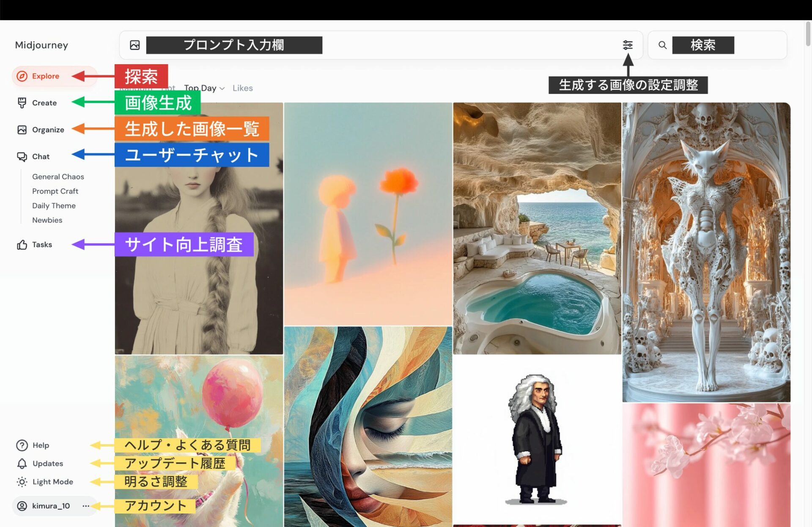Image resolution: width=812 pixels, height=527 pixels.
Task: Open the Chat section icon
Action: coord(22,156)
